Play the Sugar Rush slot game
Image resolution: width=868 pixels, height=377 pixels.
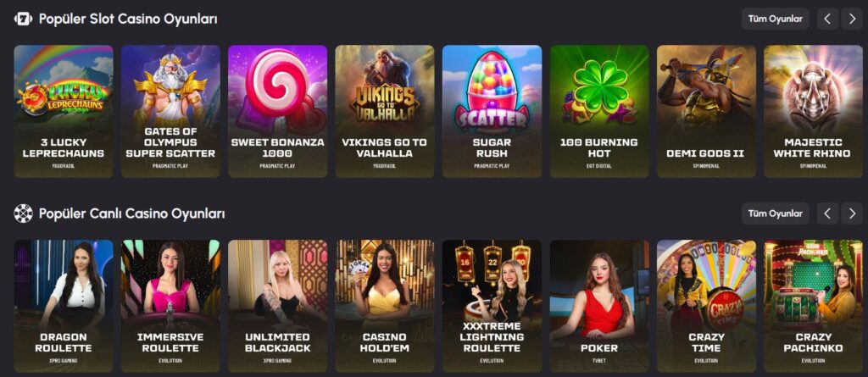click(492, 111)
